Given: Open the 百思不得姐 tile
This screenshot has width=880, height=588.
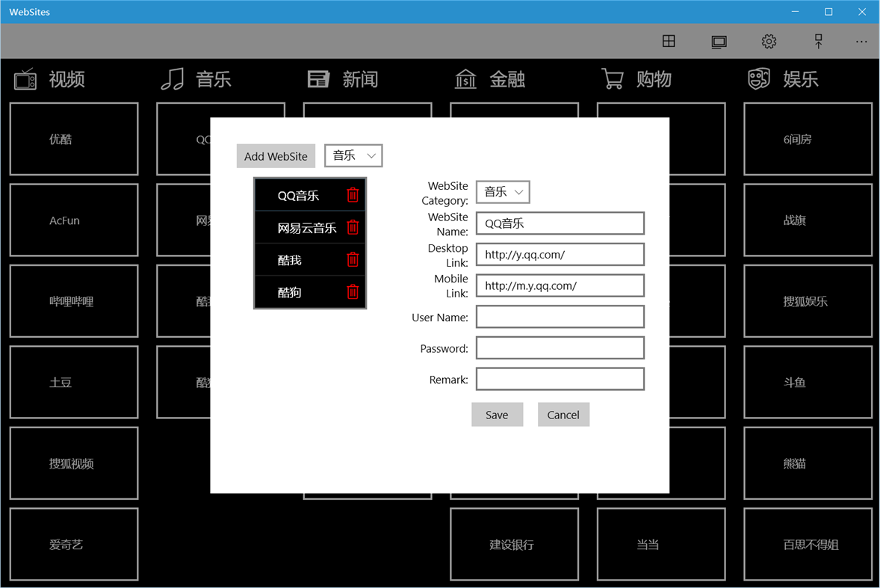Looking at the screenshot, I should 808,544.
